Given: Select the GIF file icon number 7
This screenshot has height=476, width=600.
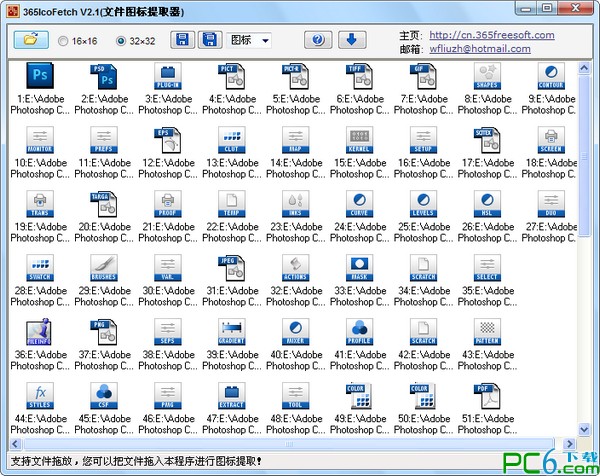Looking at the screenshot, I should click(423, 76).
